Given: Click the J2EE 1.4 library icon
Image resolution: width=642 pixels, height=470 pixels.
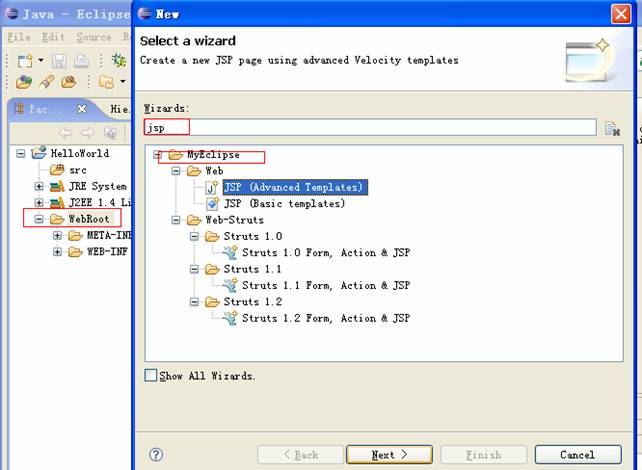Looking at the screenshot, I should click(57, 203).
